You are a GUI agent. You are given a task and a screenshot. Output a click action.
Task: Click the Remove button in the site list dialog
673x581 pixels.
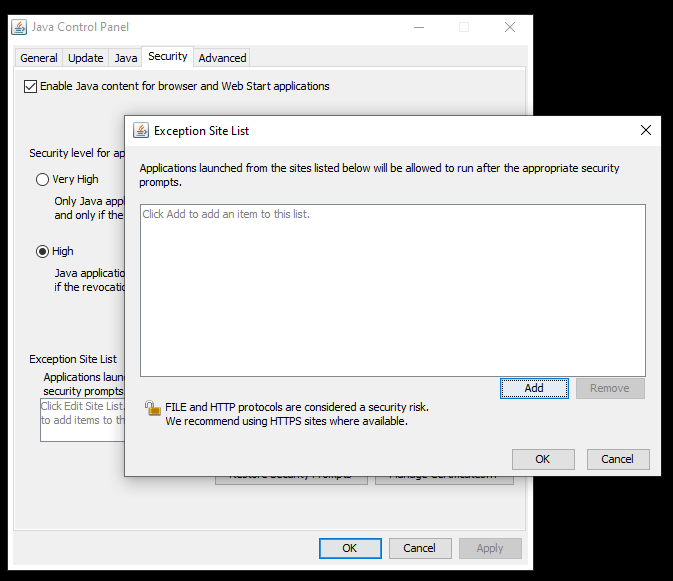[x=610, y=388]
